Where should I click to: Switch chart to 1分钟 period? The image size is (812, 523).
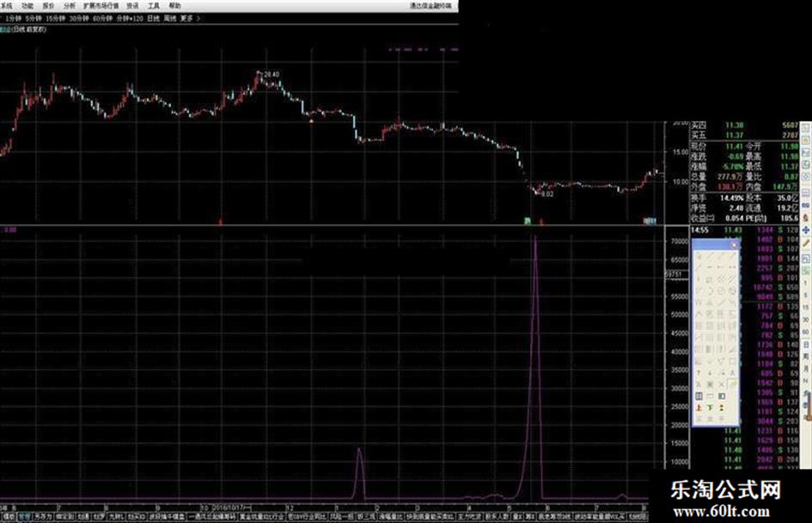tap(14, 18)
